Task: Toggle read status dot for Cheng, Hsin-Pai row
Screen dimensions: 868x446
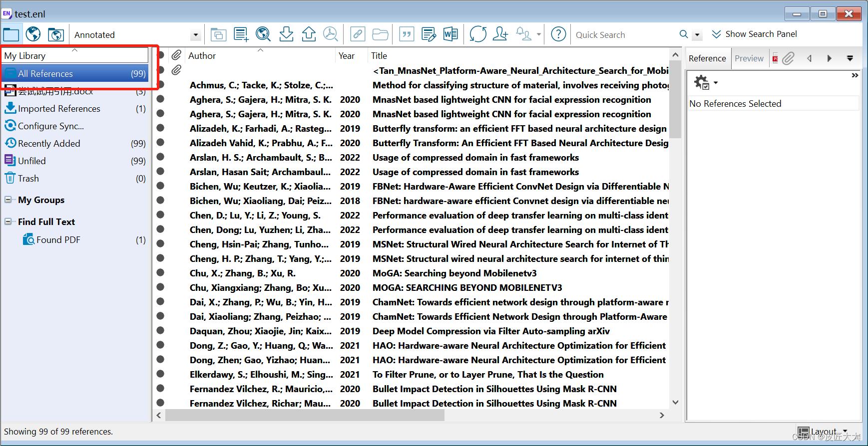Action: tap(160, 243)
